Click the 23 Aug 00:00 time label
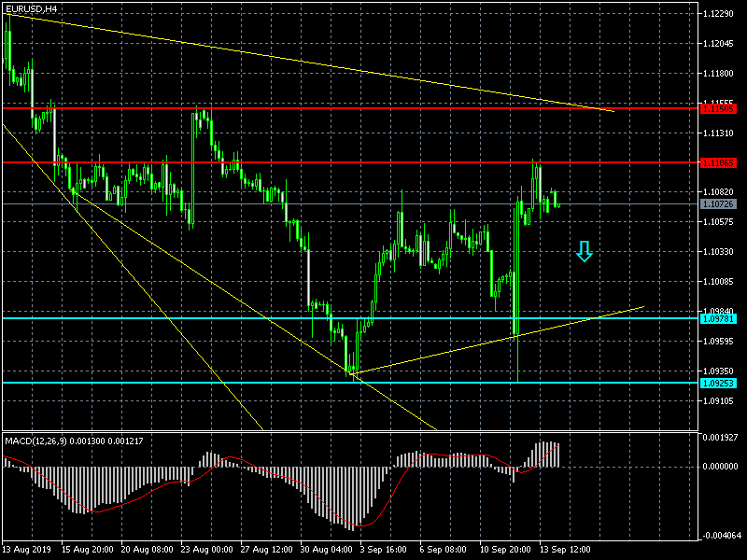Screen dimensions: 747x560 tap(206, 550)
